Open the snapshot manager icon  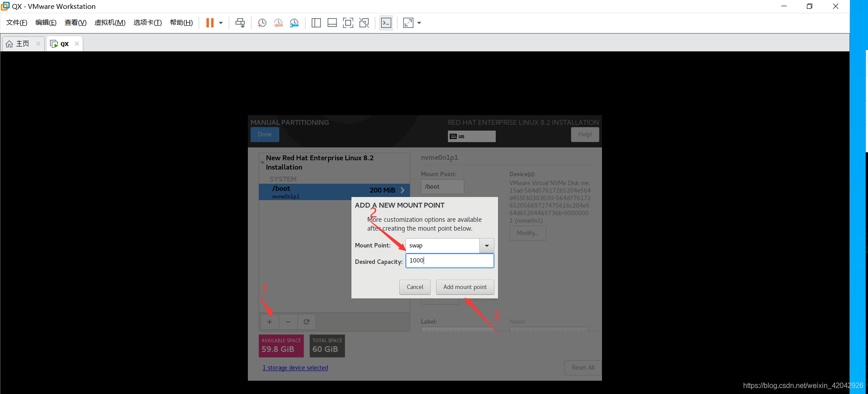[294, 23]
